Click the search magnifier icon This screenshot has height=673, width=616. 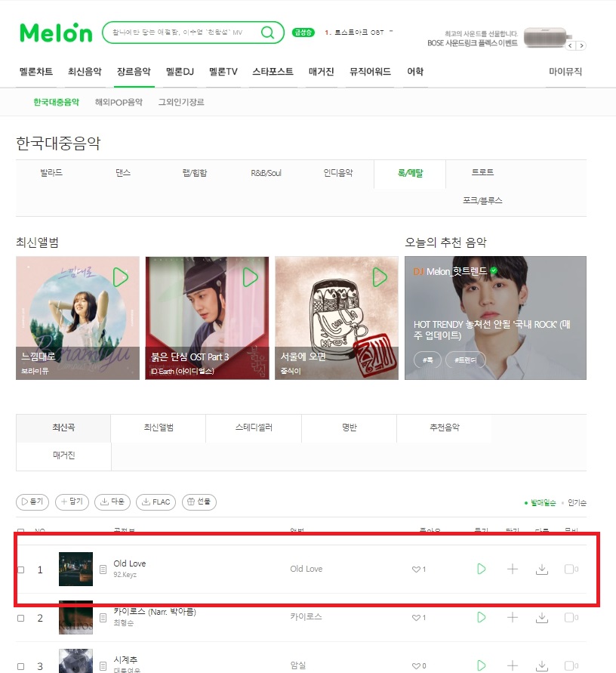[267, 32]
